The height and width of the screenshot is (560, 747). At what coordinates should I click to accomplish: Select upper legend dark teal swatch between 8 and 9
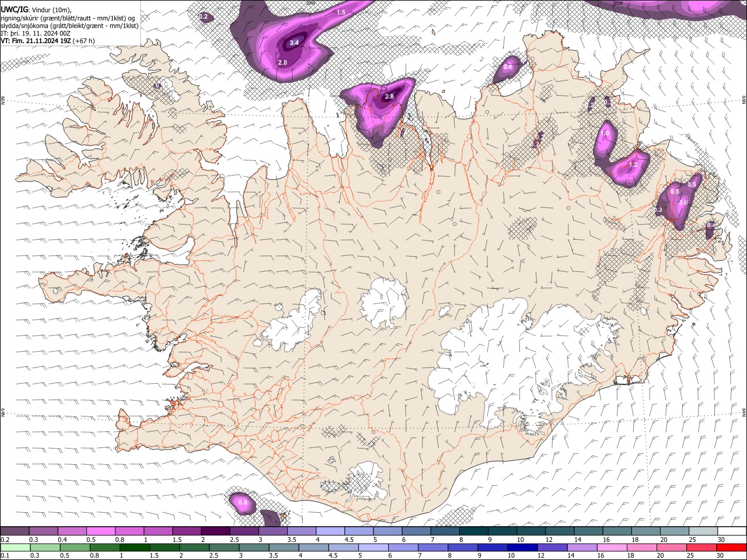click(474, 531)
